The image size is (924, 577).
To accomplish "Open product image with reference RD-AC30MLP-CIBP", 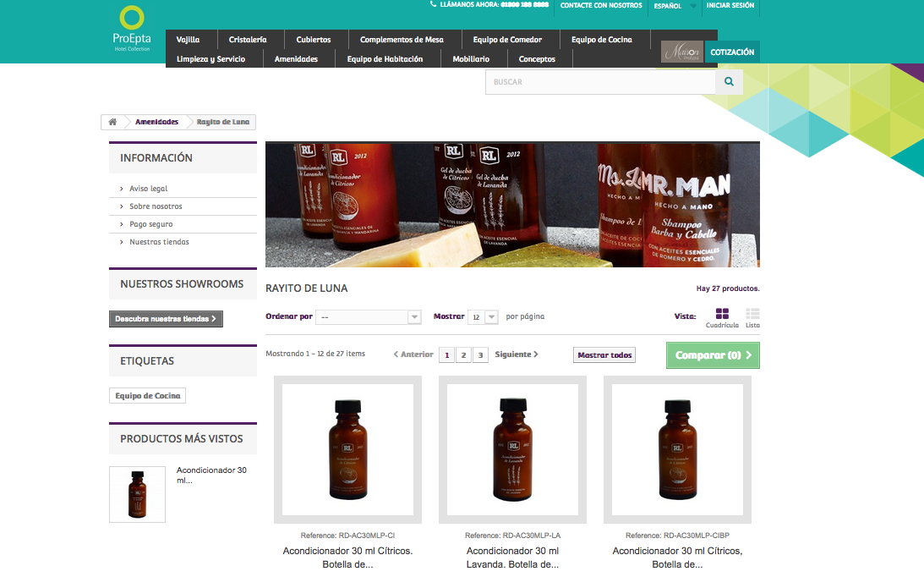I will point(678,449).
